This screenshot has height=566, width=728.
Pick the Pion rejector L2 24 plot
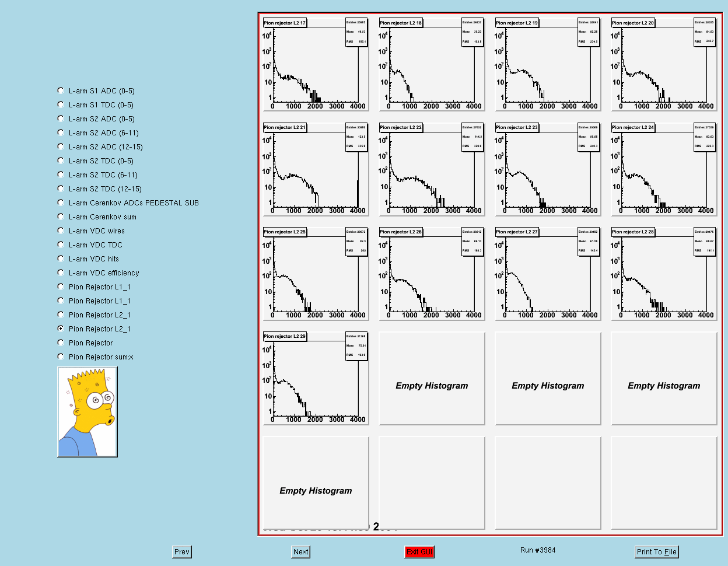coord(664,169)
